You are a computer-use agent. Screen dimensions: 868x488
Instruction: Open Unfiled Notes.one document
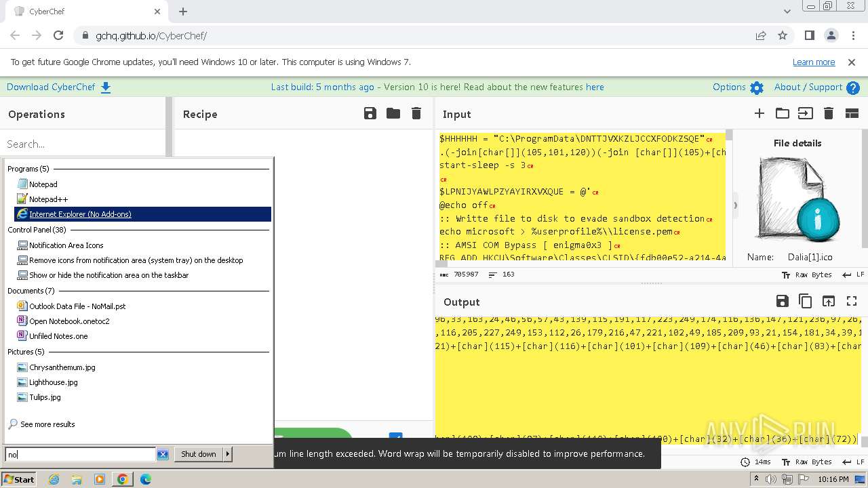coord(58,336)
